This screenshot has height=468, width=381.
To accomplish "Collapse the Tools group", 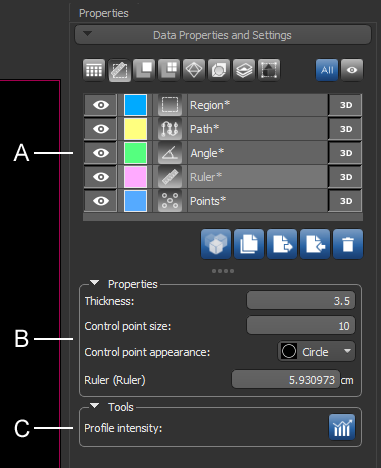I will 95,406.
